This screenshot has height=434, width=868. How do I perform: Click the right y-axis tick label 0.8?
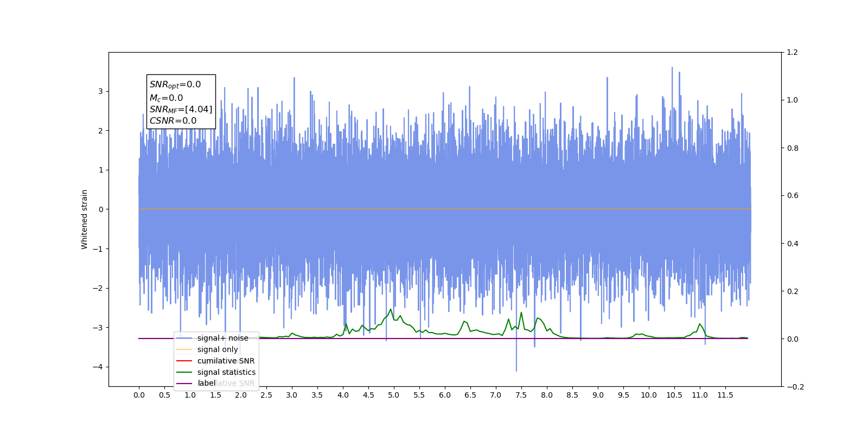tap(793, 148)
